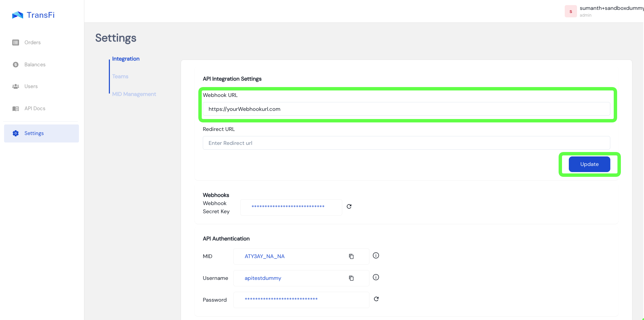The image size is (644, 320).
Task: Regenerate the API password
Action: pyautogui.click(x=376, y=299)
